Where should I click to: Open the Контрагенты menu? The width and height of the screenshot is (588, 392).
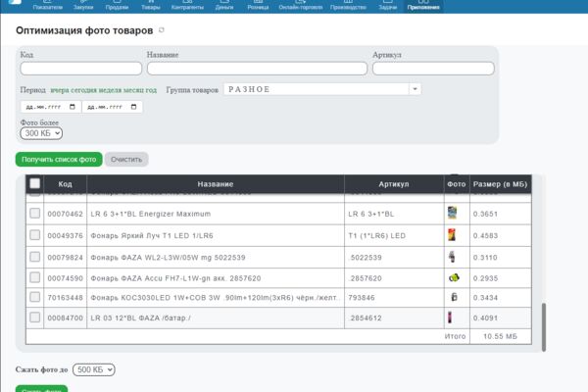click(187, 5)
